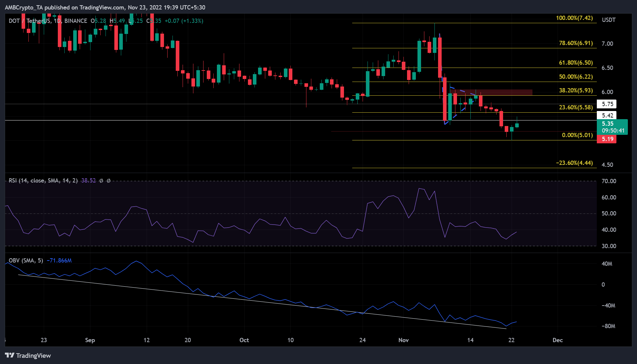637x364 pixels.
Task: Click the 24 date label on time axis
Action: (x=363, y=340)
